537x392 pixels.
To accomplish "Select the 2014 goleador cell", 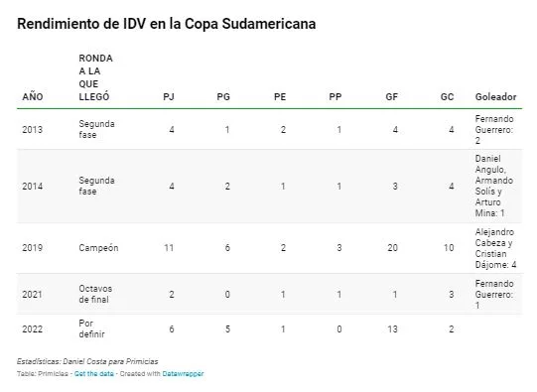I will 494,186.
